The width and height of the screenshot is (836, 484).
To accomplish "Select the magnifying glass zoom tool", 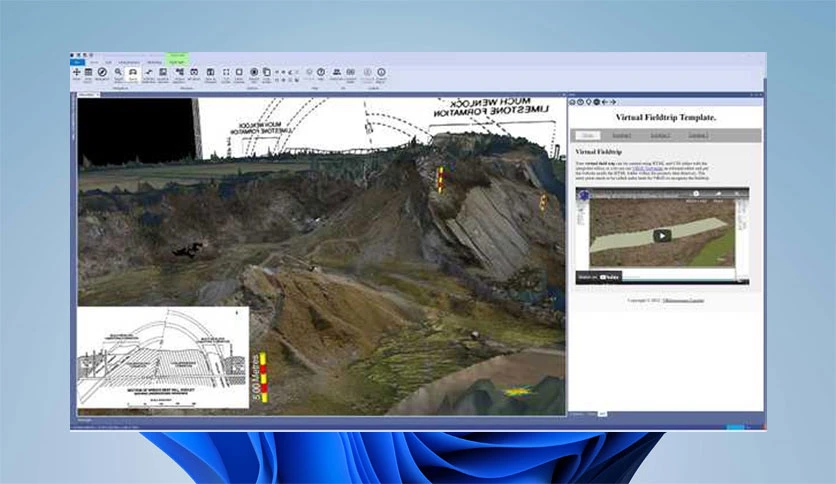I will (118, 72).
